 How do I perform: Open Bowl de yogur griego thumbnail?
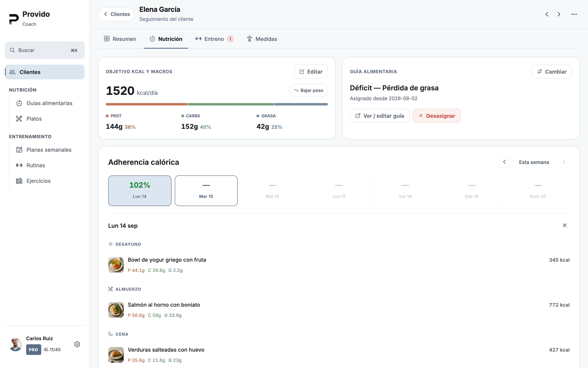coord(116,265)
